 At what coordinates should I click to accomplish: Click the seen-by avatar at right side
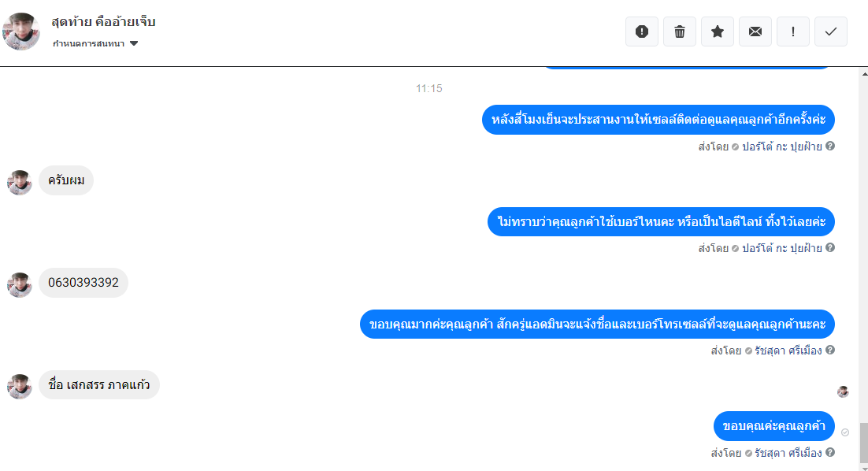pos(843,392)
